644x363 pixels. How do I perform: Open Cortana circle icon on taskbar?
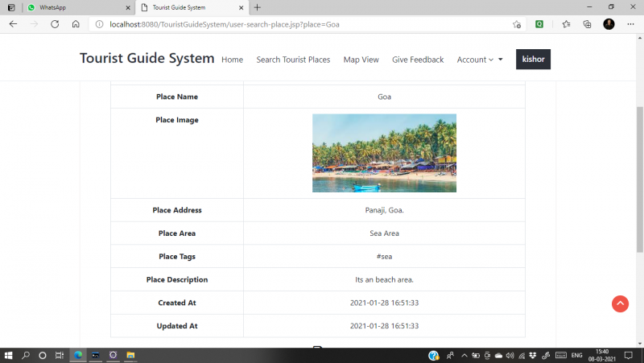point(43,355)
